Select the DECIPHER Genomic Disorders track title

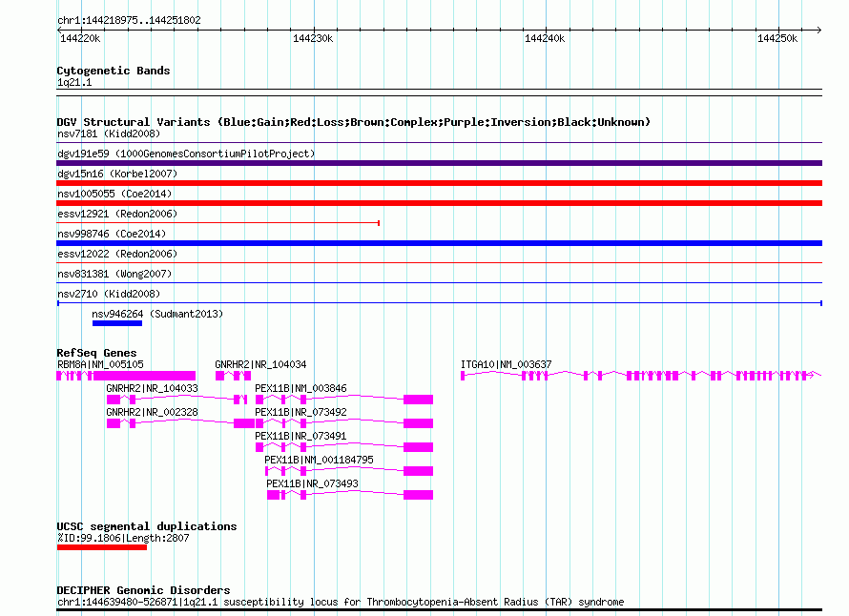143,590
